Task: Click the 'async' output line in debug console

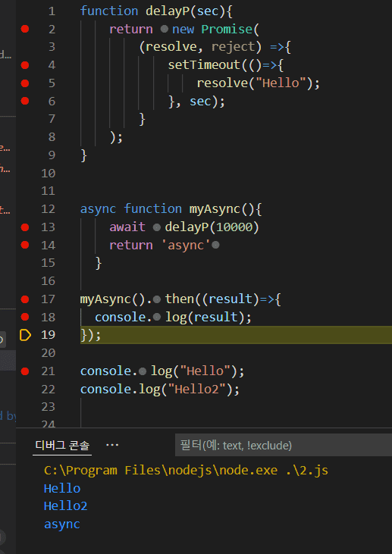Action: point(62,524)
